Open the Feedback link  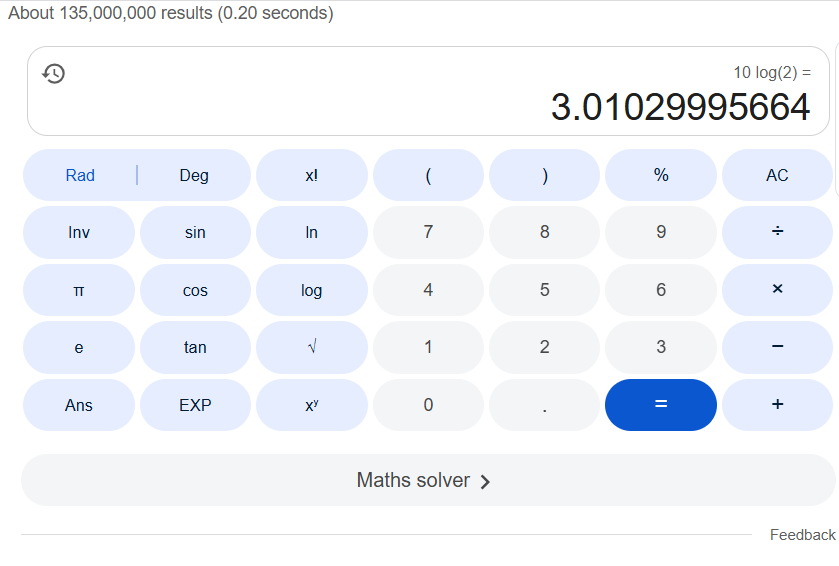[802, 535]
